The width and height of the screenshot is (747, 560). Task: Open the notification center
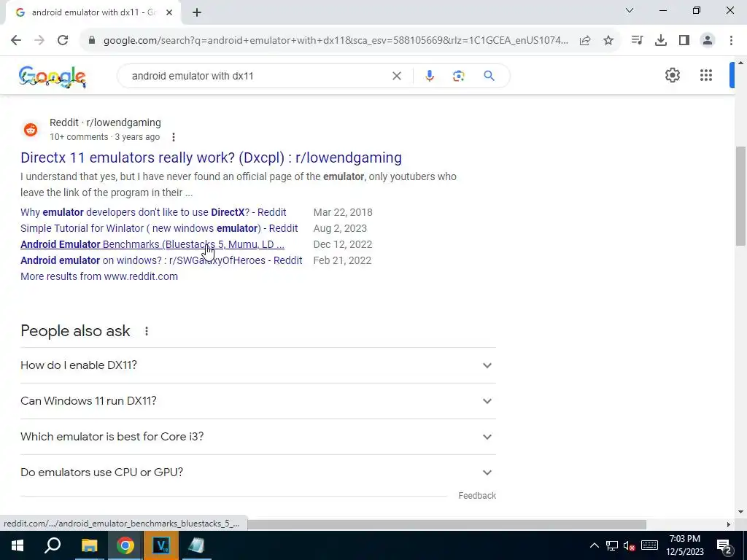(724, 547)
